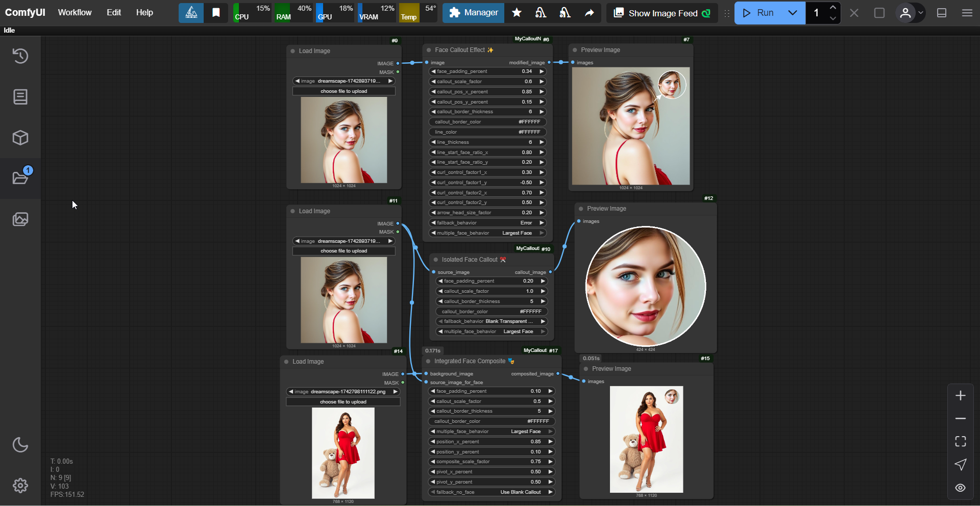Screen dimensions: 980x506
Task: Open the Manager panel
Action: click(x=473, y=13)
